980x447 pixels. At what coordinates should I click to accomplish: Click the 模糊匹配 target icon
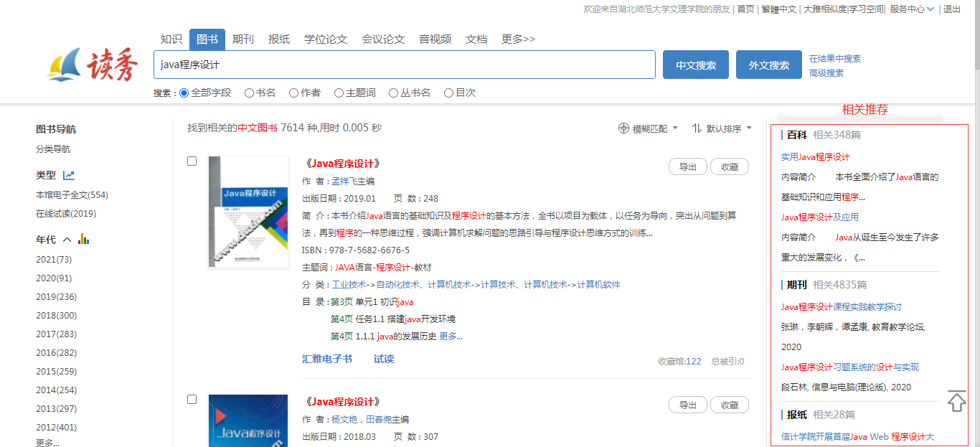[623, 128]
